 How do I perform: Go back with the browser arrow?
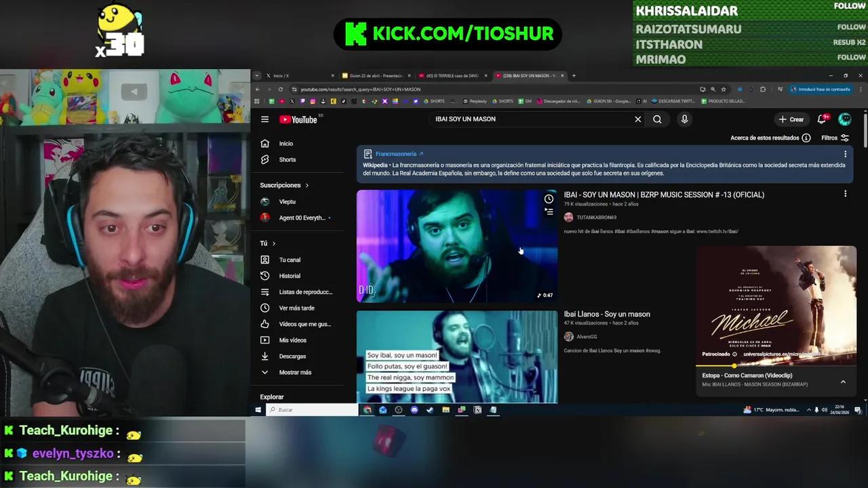click(257, 89)
